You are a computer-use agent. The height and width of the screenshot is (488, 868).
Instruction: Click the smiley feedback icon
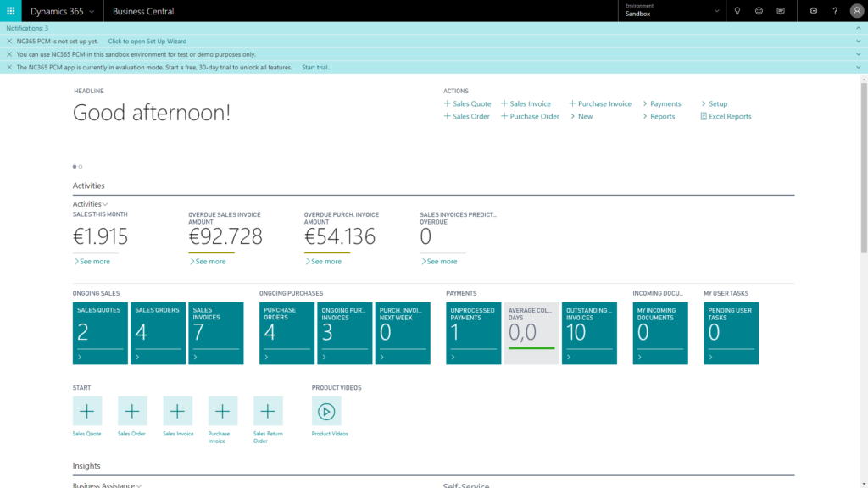pyautogui.click(x=759, y=11)
